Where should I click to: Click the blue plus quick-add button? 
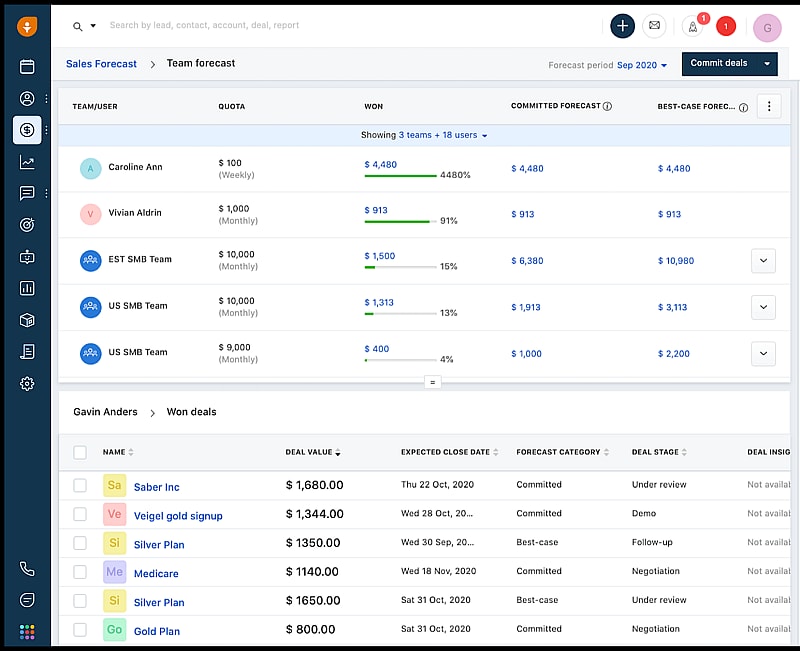[x=622, y=26]
